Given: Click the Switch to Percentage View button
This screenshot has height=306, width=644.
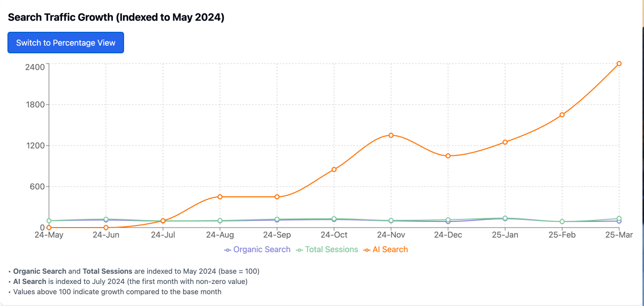Looking at the screenshot, I should [x=65, y=43].
